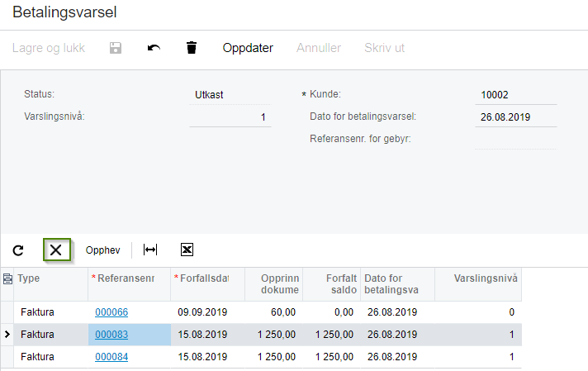Click the Forfalt saldo column header
Viewport: 588px width, 371px height.
[332, 284]
